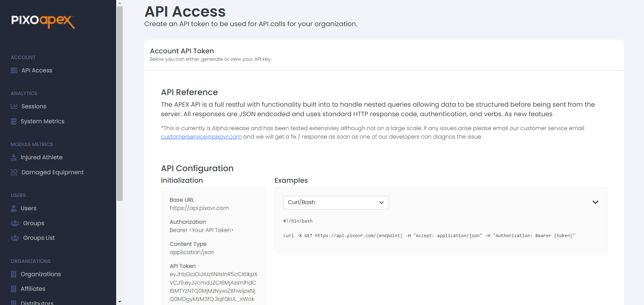
Task: Click the Affiliates building icon
Action: pos(14,289)
